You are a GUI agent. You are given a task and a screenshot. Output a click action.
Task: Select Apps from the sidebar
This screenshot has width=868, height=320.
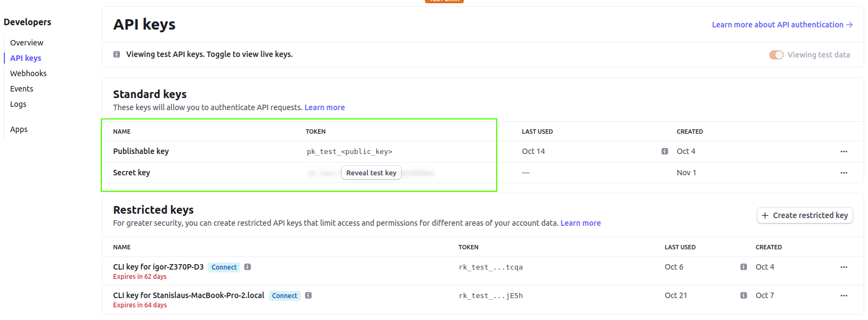[x=19, y=129]
